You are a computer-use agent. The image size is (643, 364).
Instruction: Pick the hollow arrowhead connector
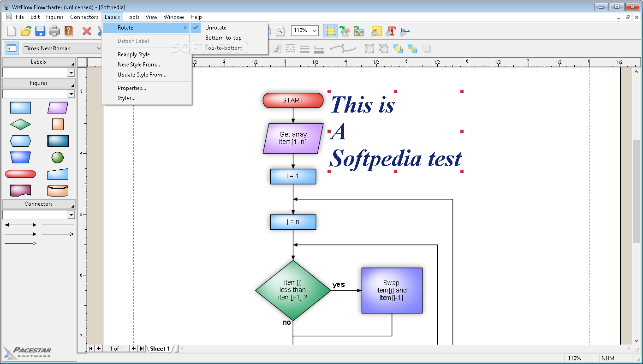point(20,243)
